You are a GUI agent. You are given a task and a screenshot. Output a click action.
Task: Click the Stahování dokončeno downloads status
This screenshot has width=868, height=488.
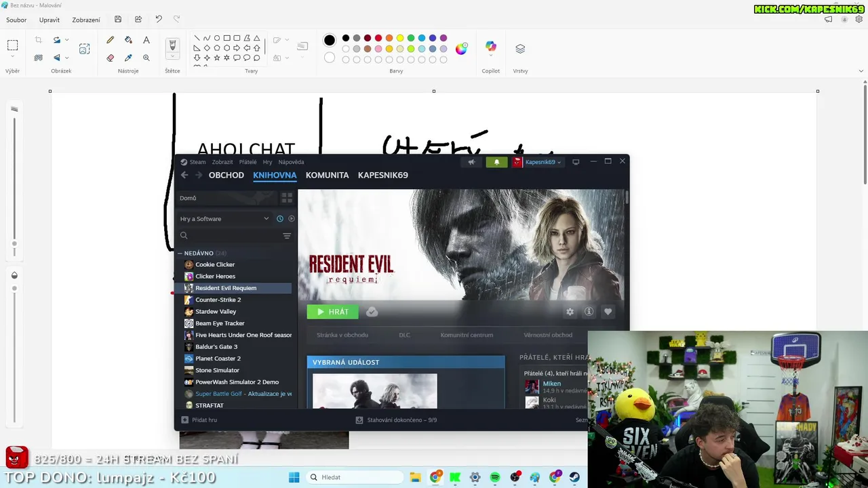click(397, 420)
